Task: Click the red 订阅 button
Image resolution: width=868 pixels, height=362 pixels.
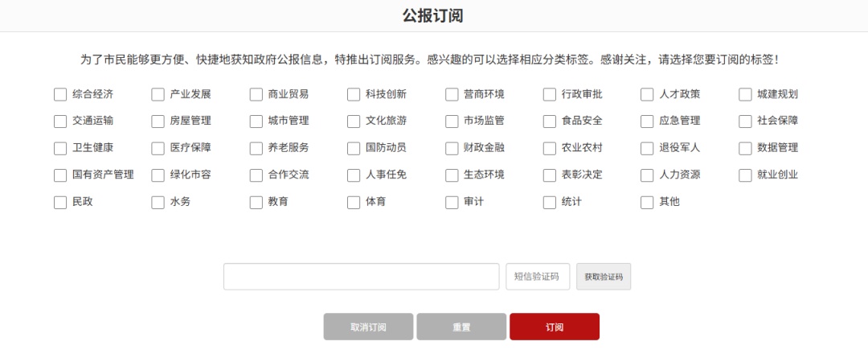Action: [x=554, y=327]
